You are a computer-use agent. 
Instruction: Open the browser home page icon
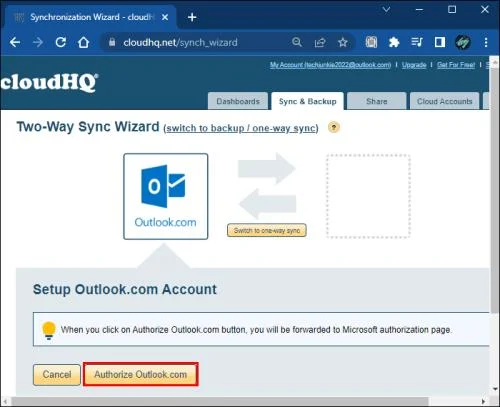pyautogui.click(x=83, y=42)
